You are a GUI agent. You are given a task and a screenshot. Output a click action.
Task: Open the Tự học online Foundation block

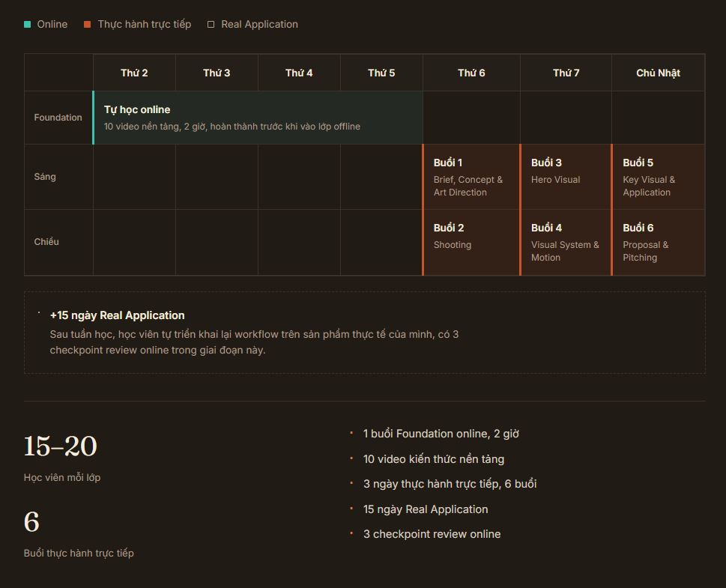(x=258, y=118)
